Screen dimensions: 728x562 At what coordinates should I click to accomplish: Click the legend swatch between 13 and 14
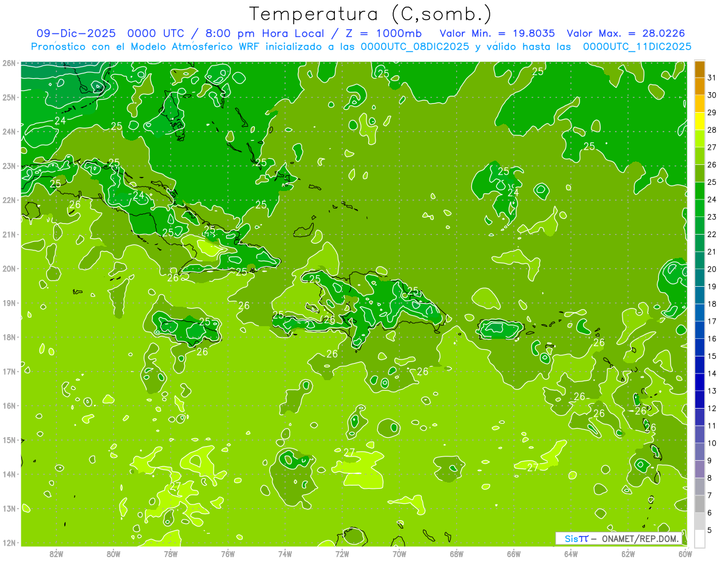coord(699,382)
